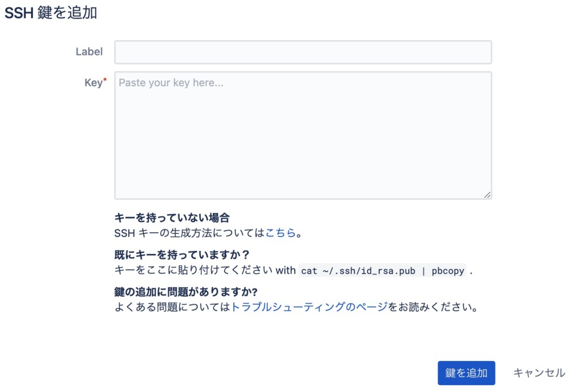Viewport: 580px width, 392px height.
Task: Open the トラブルシューティングのページ link
Action: pos(309,307)
